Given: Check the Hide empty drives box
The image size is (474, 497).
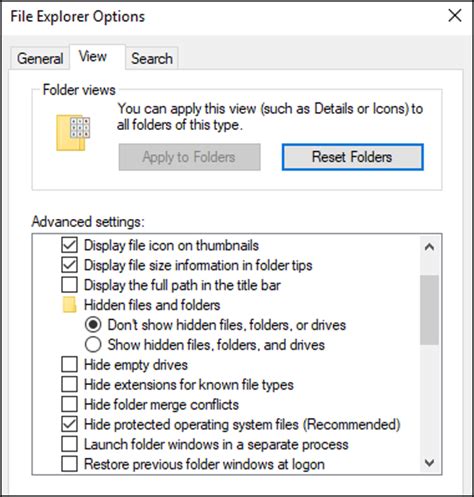Looking at the screenshot, I should pos(69,365).
